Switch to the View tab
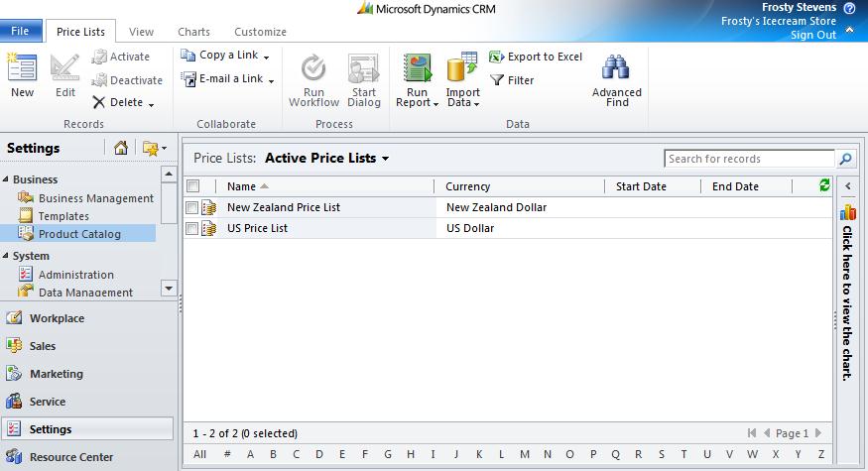 (141, 32)
